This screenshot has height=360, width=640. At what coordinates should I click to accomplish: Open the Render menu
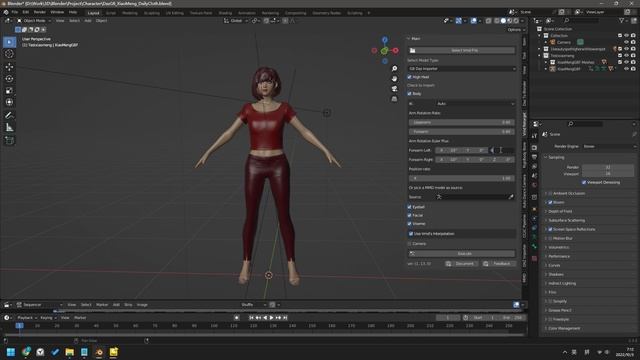click(x=40, y=12)
